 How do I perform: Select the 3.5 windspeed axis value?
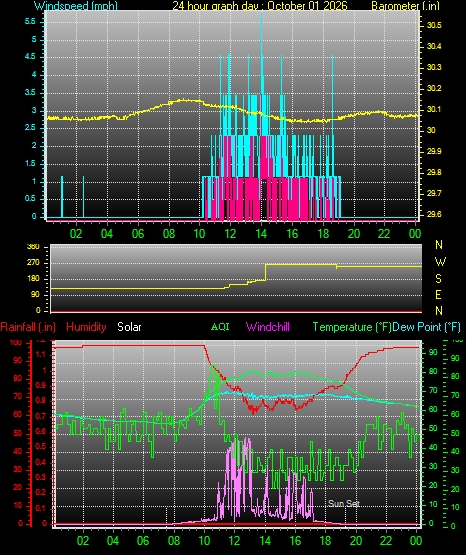coord(30,93)
